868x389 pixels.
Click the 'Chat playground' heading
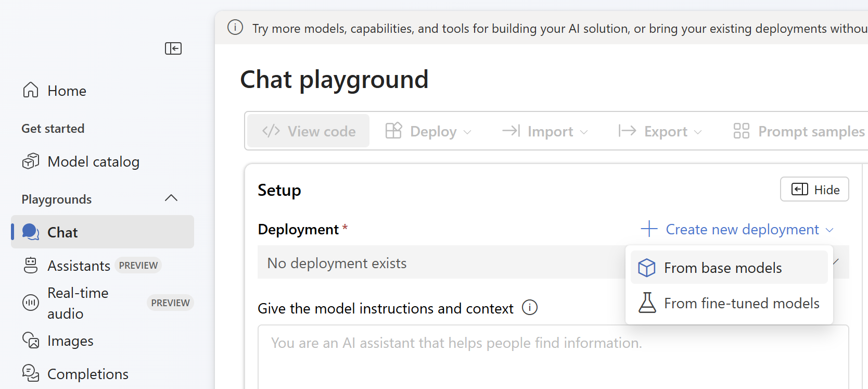(335, 80)
